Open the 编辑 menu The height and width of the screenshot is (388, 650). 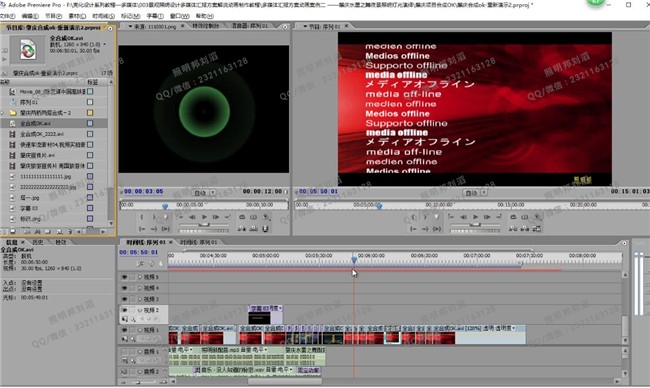pyautogui.click(x=30, y=16)
